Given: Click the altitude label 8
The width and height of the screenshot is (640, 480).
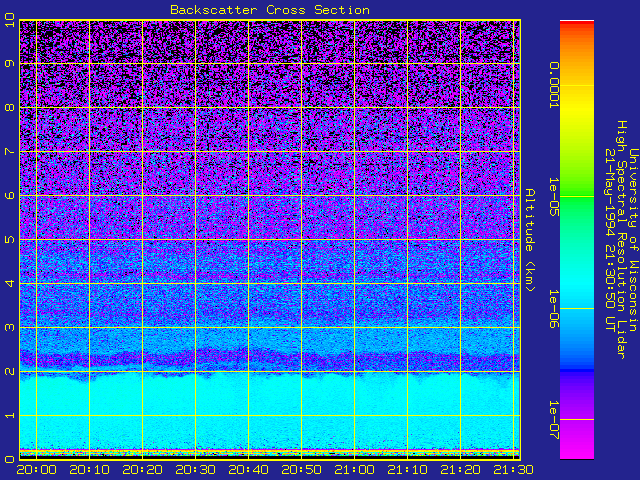Looking at the screenshot, I should 9,107.
